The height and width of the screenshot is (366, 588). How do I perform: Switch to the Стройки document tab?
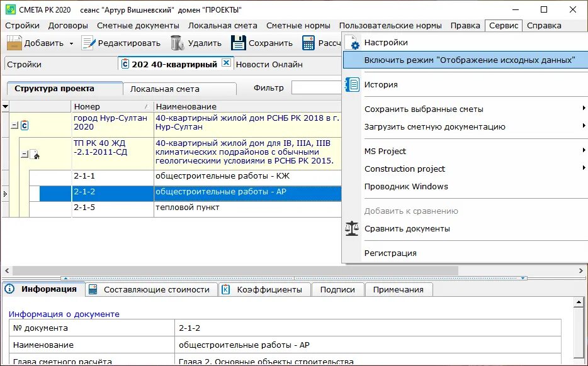(24, 64)
